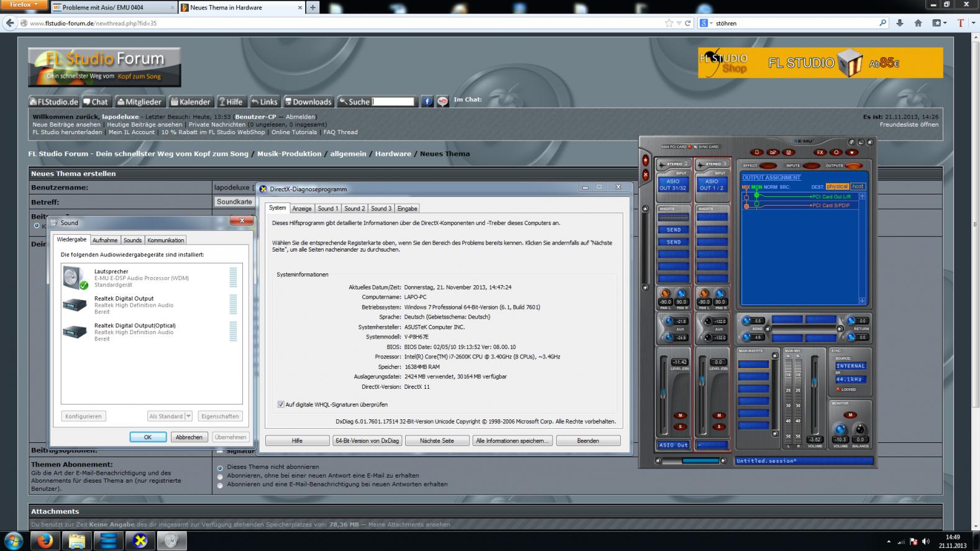Select subscribe with email notification radio
The image size is (980, 551).
(x=220, y=485)
